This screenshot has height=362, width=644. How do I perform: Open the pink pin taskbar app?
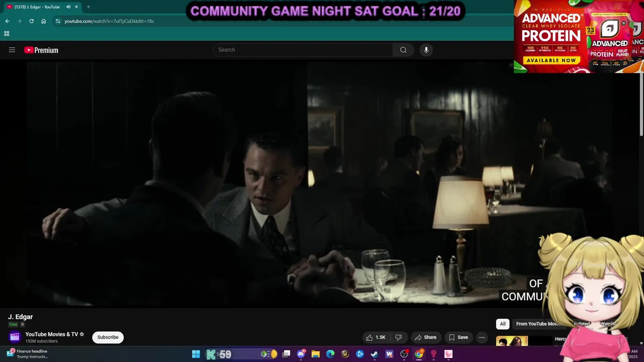click(x=433, y=354)
